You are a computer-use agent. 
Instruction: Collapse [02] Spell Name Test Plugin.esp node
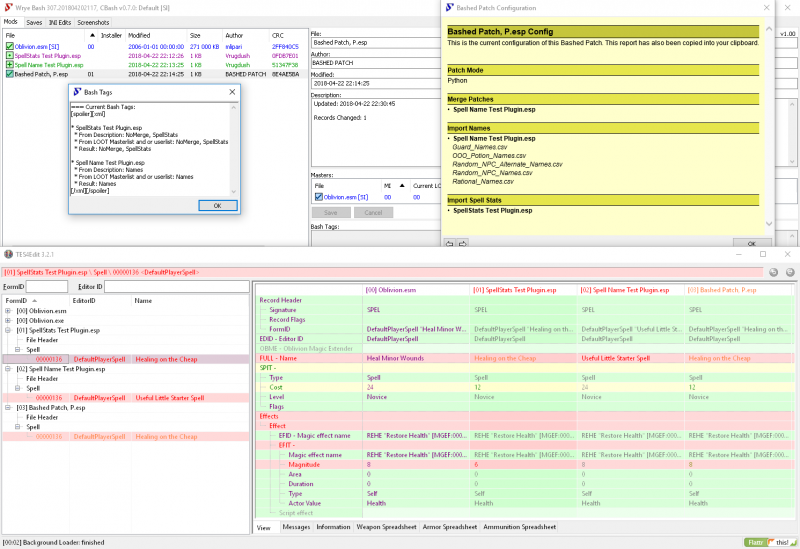tap(8, 369)
